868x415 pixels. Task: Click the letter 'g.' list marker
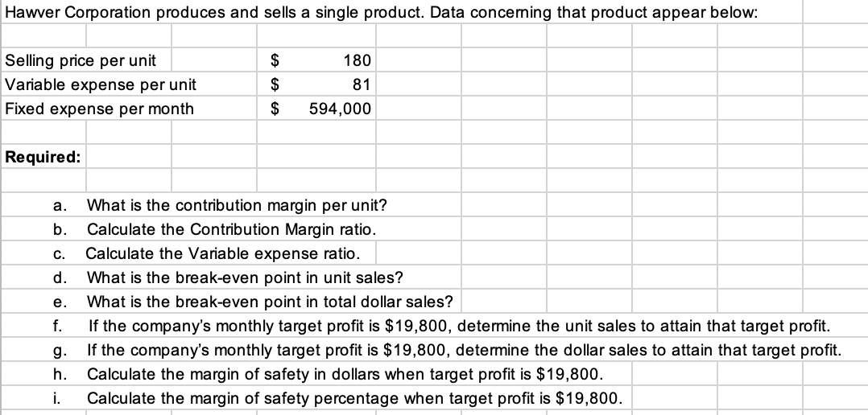tap(60, 351)
